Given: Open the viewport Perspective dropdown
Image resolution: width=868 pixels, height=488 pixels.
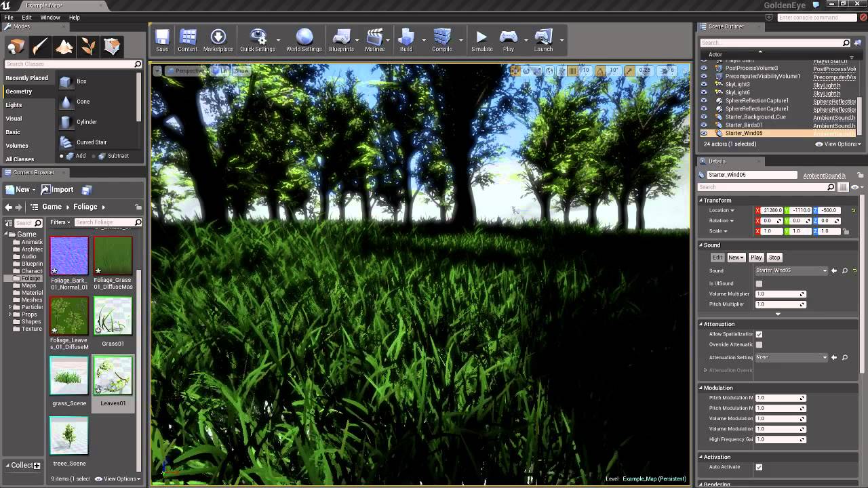Looking at the screenshot, I should (186, 70).
